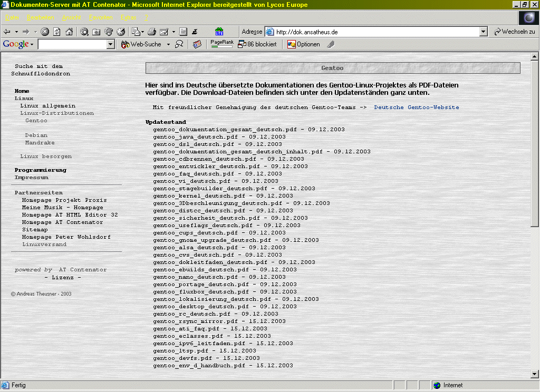Open Homepage AT HTML Editor 32 link
Viewport: 540px width, 392px height.
tap(70, 215)
